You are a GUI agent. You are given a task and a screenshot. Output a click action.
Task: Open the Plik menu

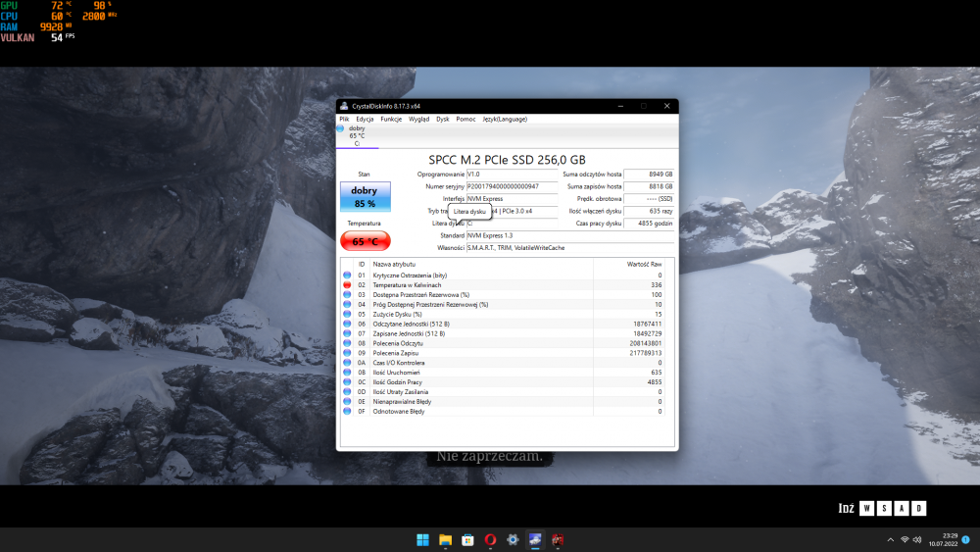click(x=344, y=119)
